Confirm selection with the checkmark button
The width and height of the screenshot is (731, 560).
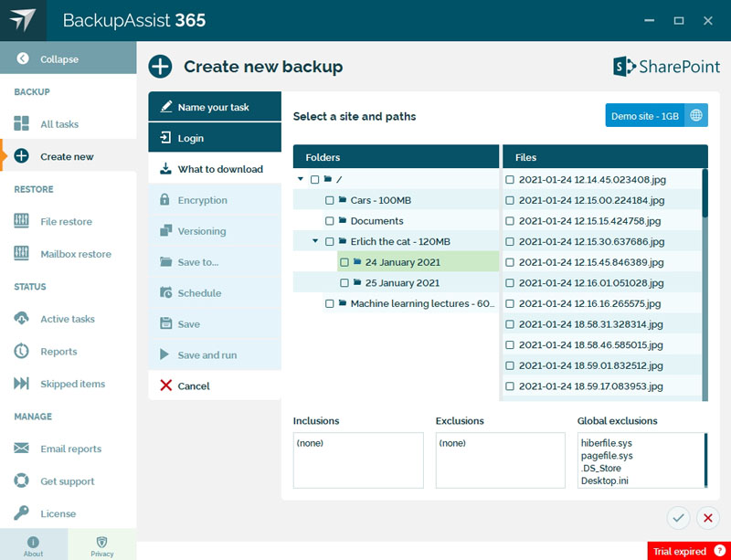click(x=678, y=518)
